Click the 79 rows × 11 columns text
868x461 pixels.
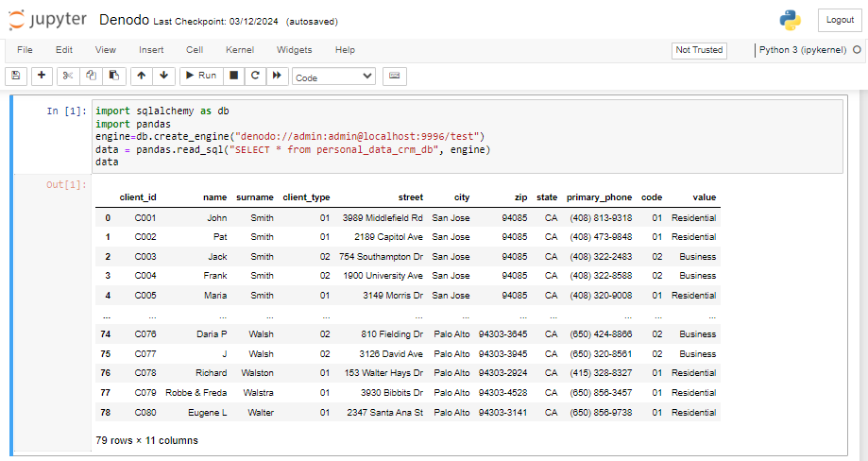click(146, 441)
